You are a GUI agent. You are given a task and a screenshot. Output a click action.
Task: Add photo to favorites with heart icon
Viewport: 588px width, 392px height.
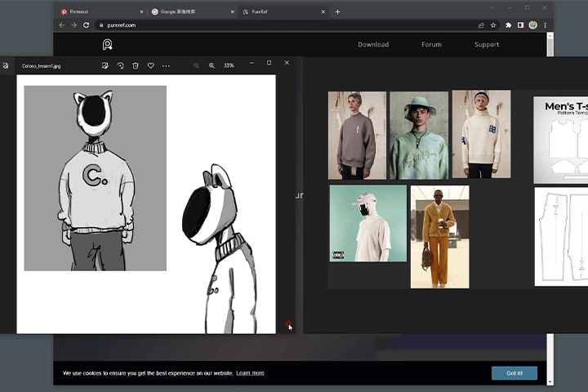151,65
